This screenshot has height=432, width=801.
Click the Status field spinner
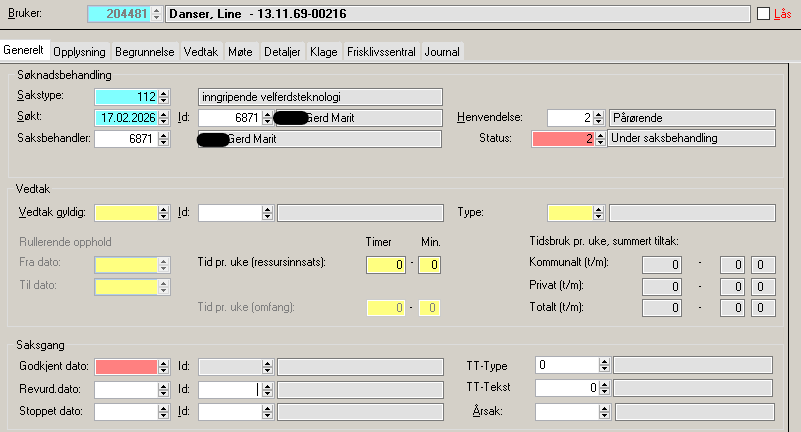pyautogui.click(x=599, y=139)
